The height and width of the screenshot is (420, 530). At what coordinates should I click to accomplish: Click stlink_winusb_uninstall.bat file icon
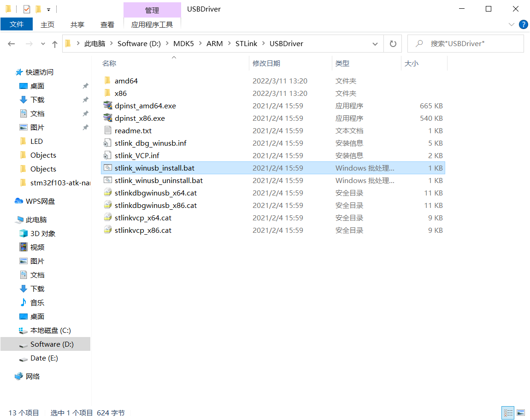pos(107,181)
